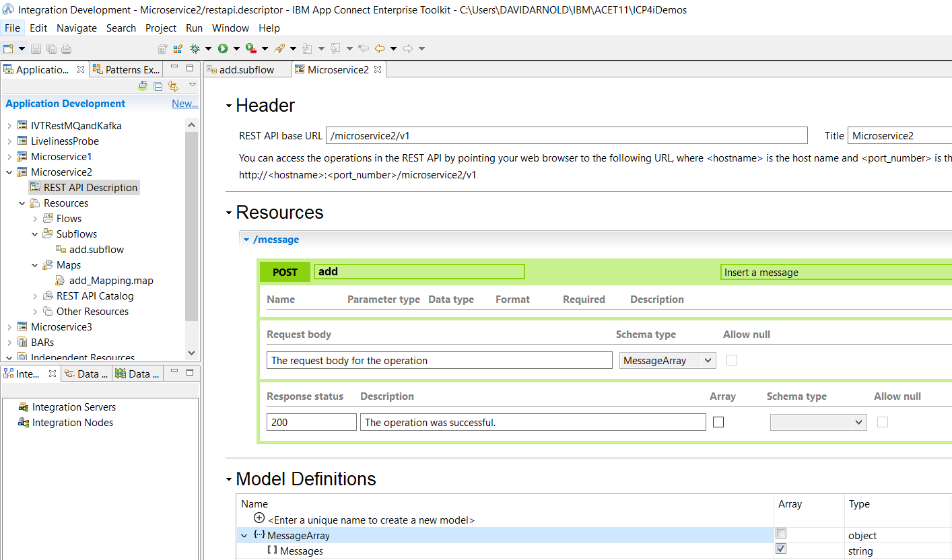Open the Run dropdown arrow
The width and height of the screenshot is (952, 560).
pyautogui.click(x=236, y=48)
